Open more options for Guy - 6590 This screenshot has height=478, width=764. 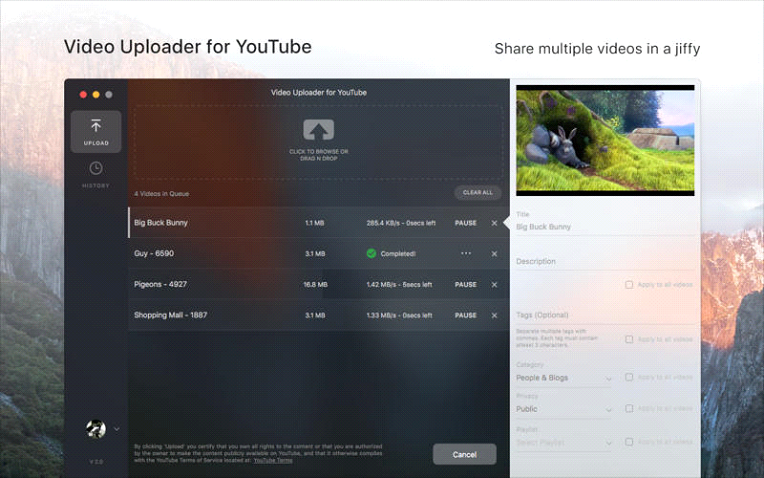pos(465,254)
